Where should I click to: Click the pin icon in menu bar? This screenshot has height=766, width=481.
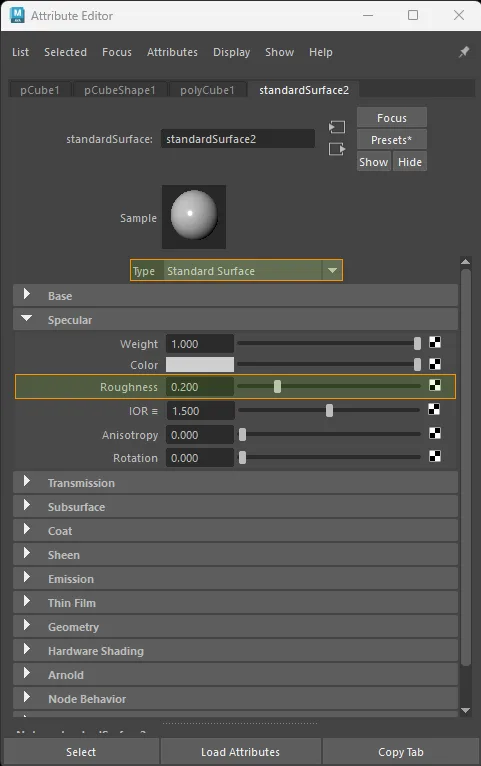464,52
